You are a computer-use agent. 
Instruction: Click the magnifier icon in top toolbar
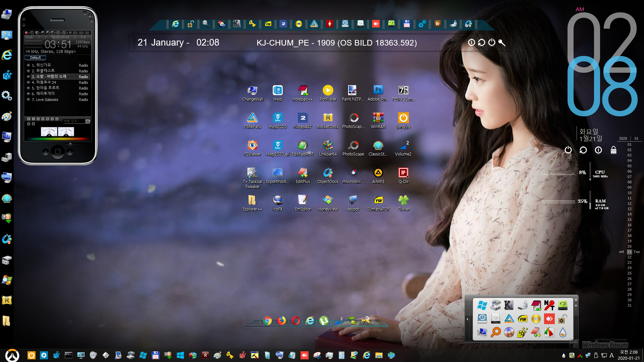click(x=206, y=24)
